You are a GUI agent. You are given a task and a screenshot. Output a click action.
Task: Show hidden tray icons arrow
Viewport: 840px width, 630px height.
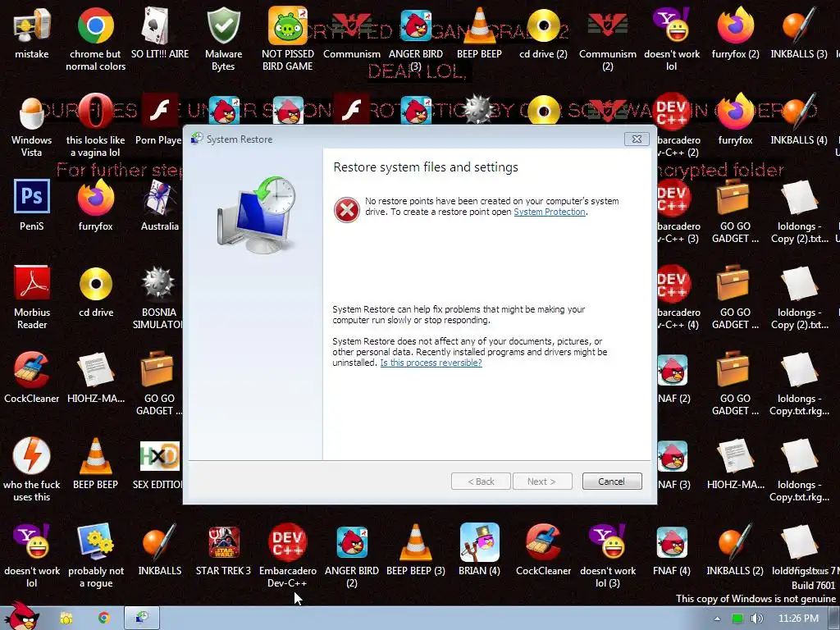[x=717, y=619]
